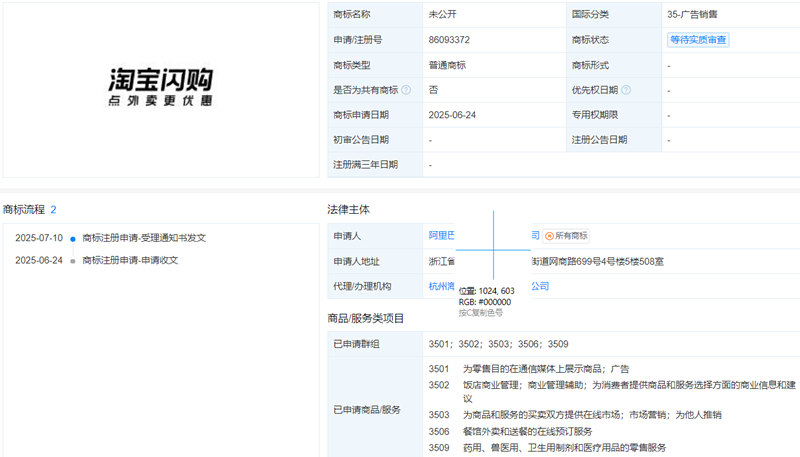
Task: Click the 3502 service row about 饭店商业管理
Action: (612, 391)
